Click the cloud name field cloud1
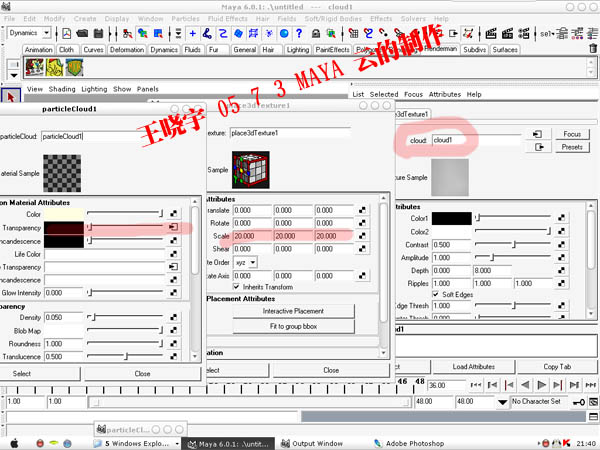 [x=476, y=140]
